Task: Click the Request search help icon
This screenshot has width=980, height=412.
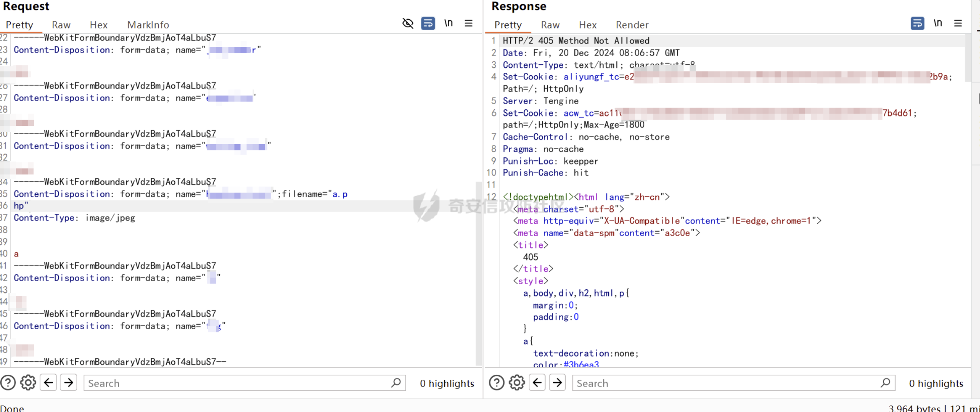Action: point(8,383)
